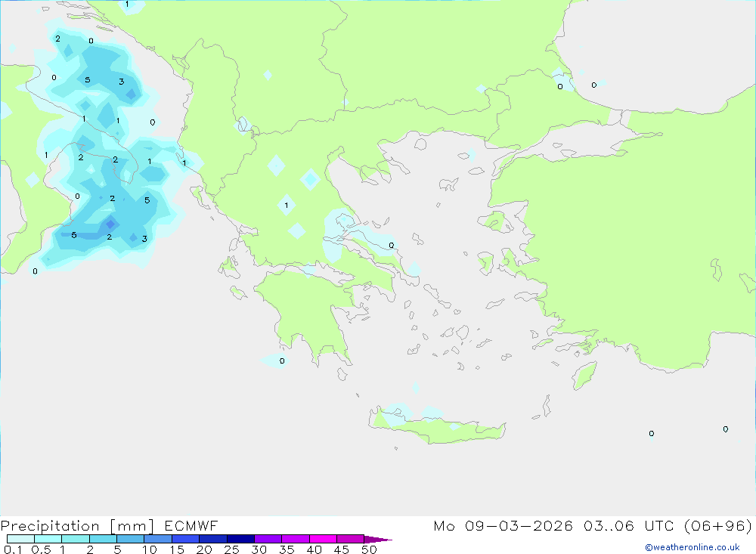Click the 'Precipitation [mm]' title text
This screenshot has width=756, height=554.
pyautogui.click(x=77, y=526)
